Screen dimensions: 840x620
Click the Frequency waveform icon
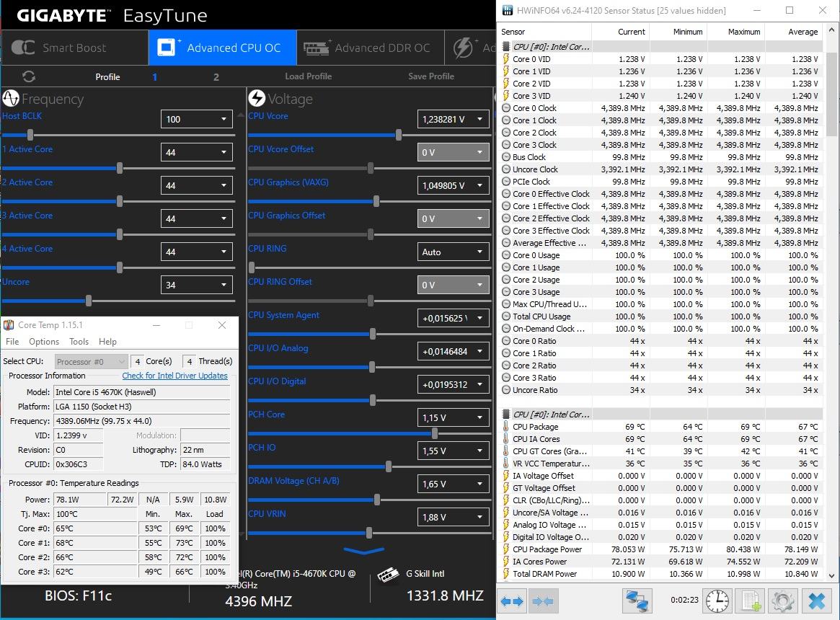11,99
